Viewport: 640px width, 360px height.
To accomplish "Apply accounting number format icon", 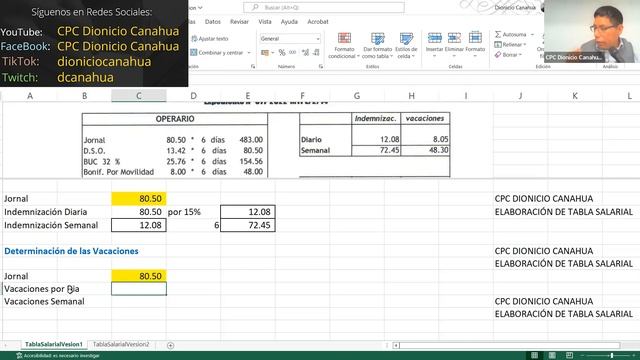I will 265,53.
